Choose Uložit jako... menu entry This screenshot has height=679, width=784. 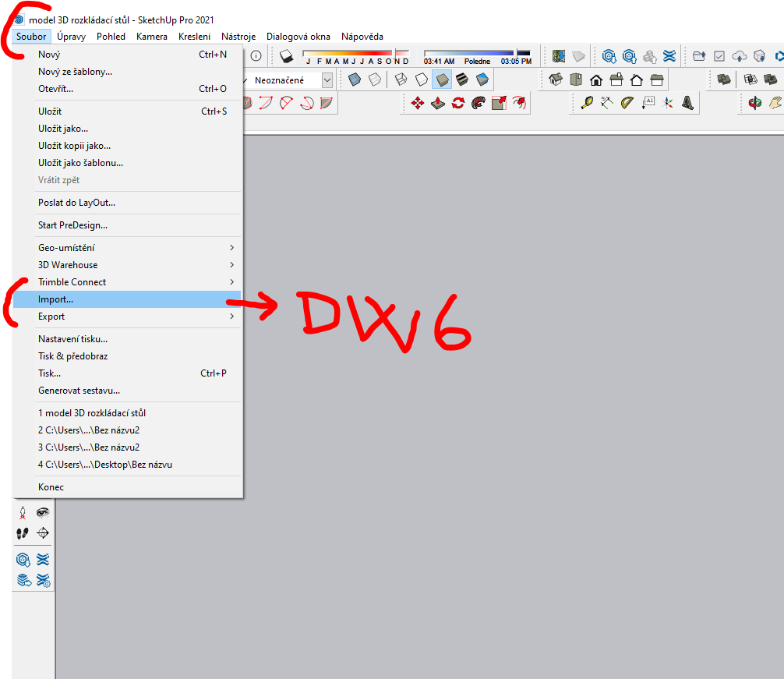[127, 129]
